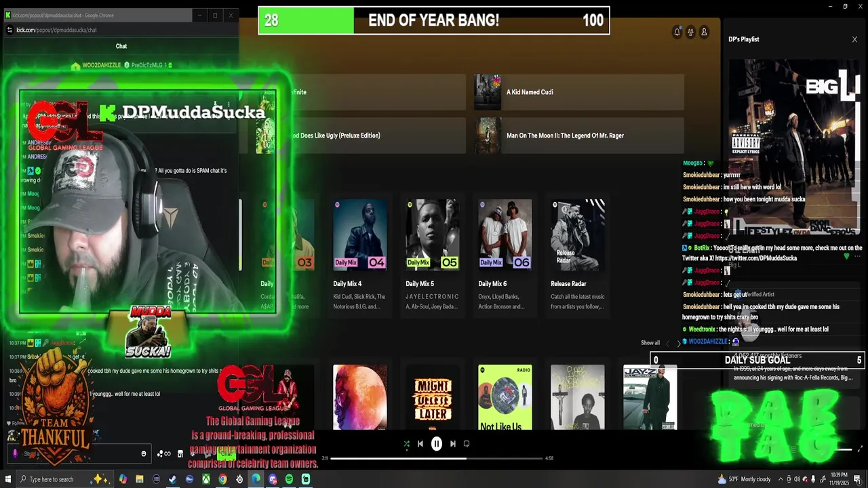Screen dimensions: 868x488
Task: Open Copilot from the taskbar
Action: (x=123, y=479)
